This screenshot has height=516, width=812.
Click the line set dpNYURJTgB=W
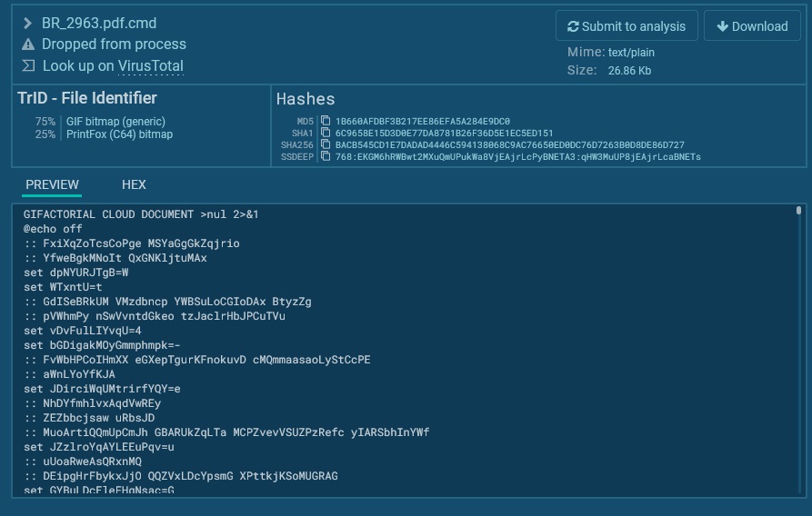point(76,273)
